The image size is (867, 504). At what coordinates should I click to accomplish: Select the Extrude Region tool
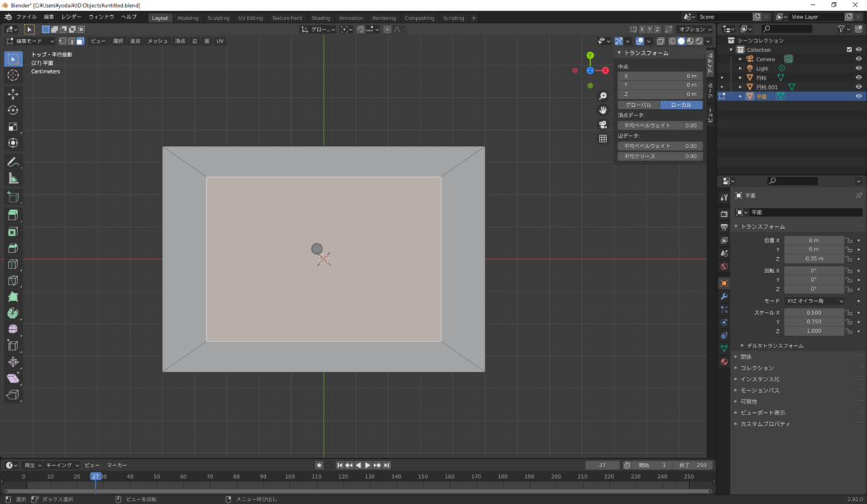13,215
